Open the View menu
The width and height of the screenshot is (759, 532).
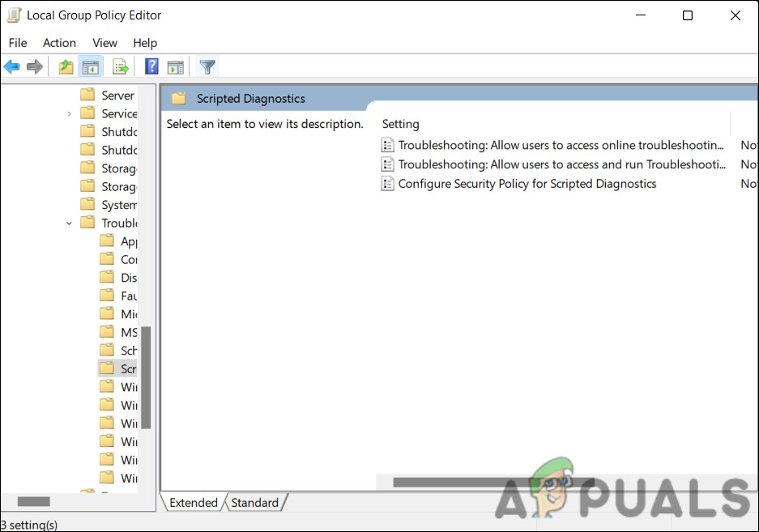(104, 43)
